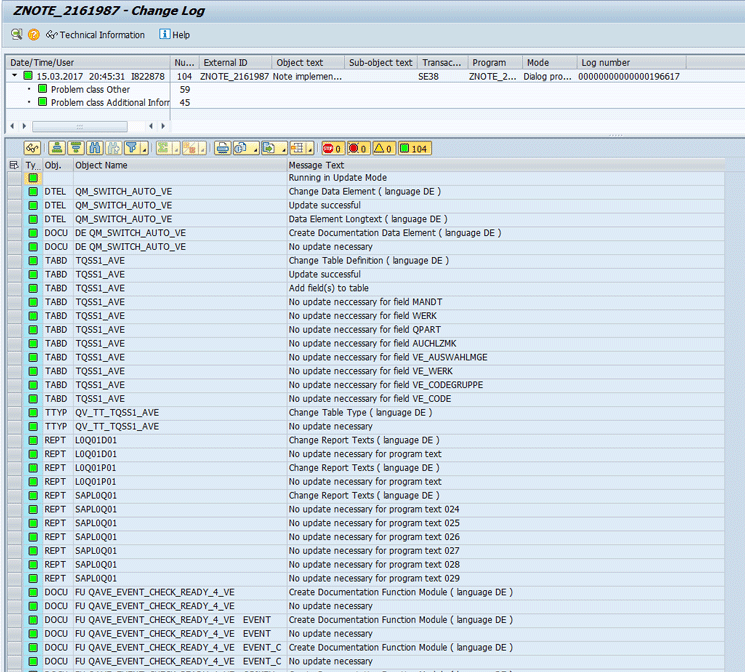Image resolution: width=745 pixels, height=672 pixels.
Task: Click the Find binoculars icon
Action: 94,148
